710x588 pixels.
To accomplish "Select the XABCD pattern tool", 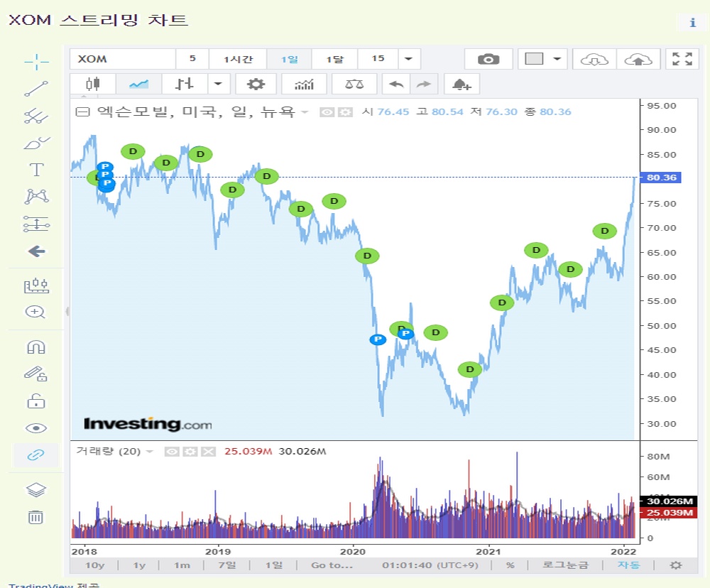I will tap(36, 197).
